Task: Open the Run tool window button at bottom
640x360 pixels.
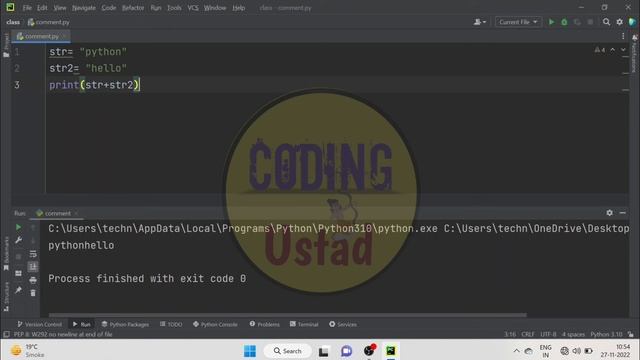Action: click(82, 324)
